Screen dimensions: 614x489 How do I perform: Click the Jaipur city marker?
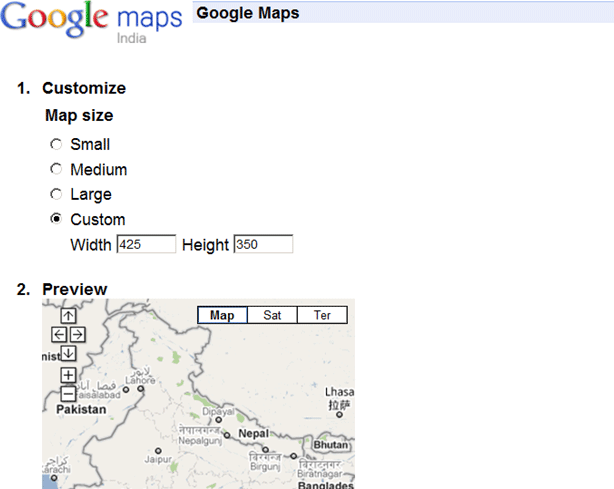click(x=158, y=451)
